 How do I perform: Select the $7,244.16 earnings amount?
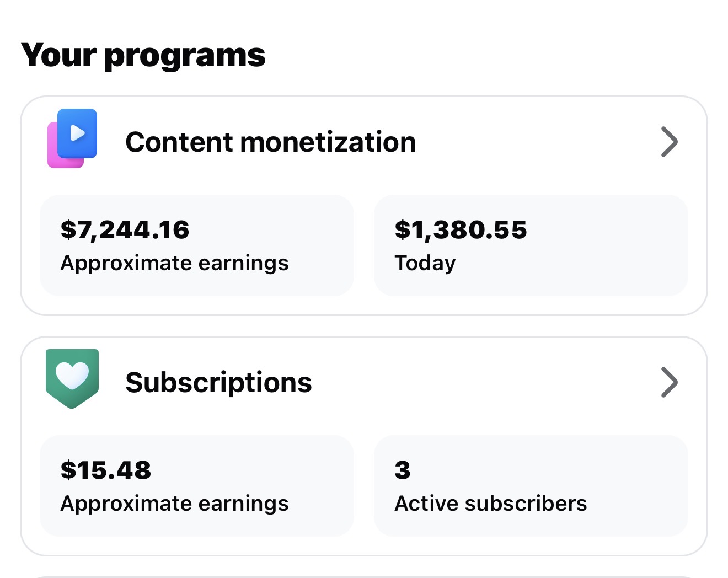point(125,229)
